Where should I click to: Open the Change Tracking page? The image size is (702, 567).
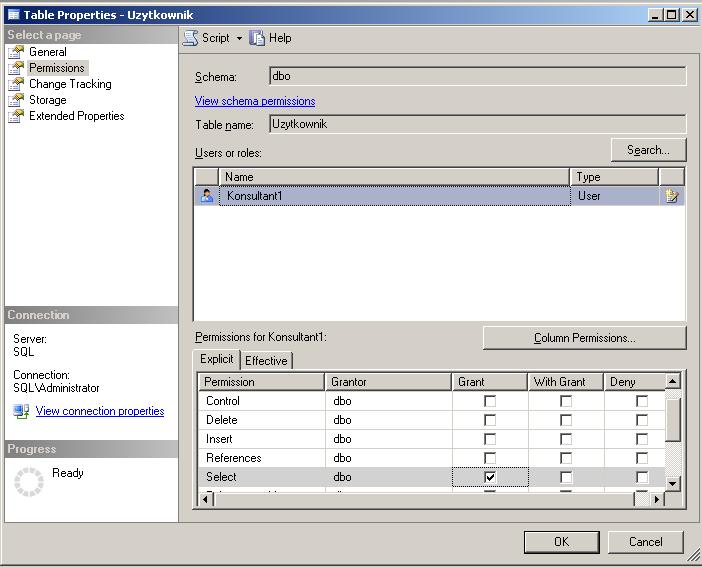coord(70,84)
